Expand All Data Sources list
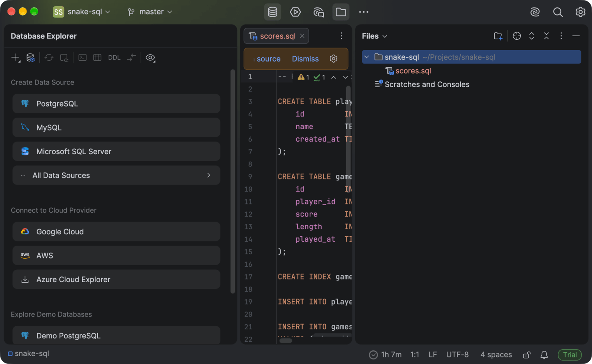 coord(116,176)
